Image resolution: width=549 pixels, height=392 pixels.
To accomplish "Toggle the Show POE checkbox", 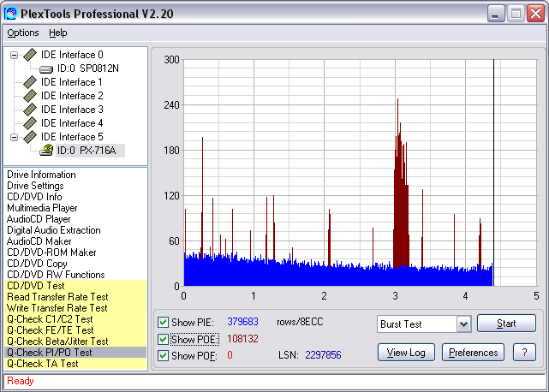I will coord(163,339).
